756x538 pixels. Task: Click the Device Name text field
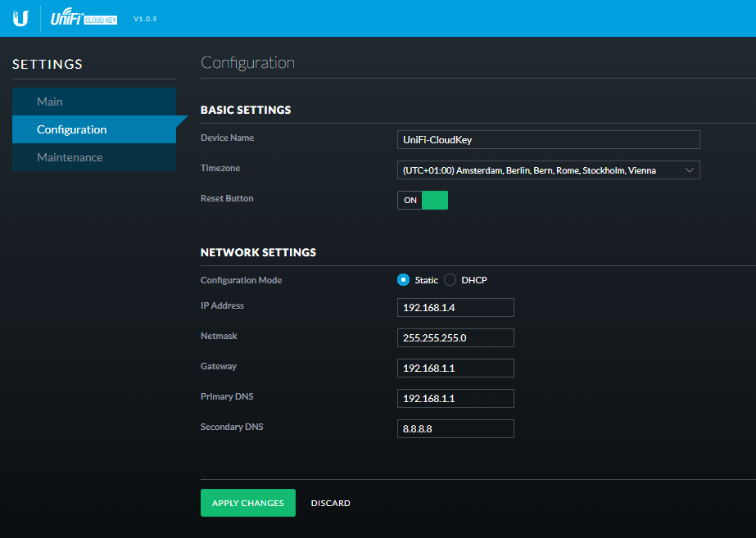pyautogui.click(x=548, y=139)
